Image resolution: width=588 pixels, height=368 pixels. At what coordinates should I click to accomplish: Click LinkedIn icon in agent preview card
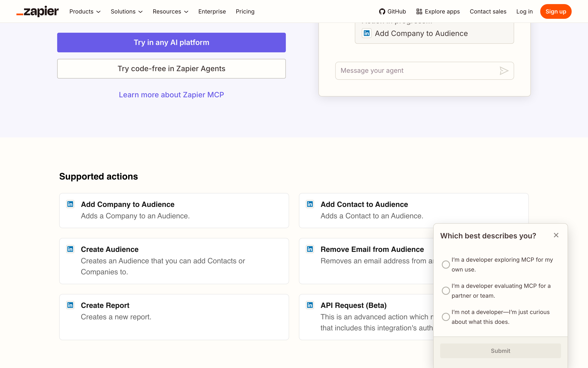pos(367,33)
